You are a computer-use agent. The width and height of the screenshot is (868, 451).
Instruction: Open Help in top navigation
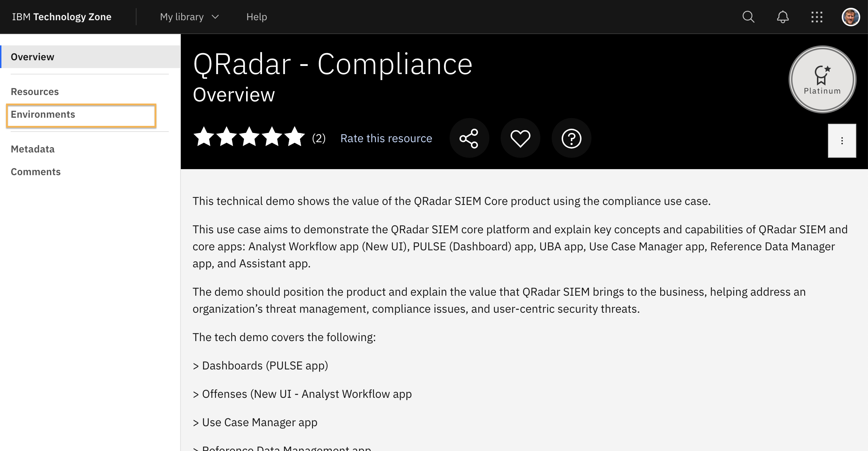pyautogui.click(x=256, y=17)
